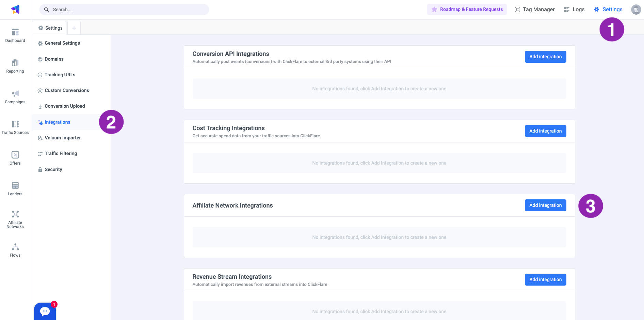Open Settings link in header
This screenshot has height=320, width=644.
(608, 10)
